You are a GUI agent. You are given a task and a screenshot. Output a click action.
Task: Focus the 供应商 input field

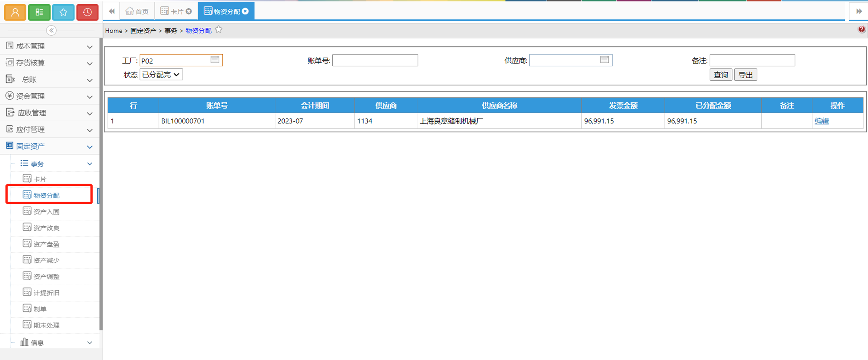571,60
